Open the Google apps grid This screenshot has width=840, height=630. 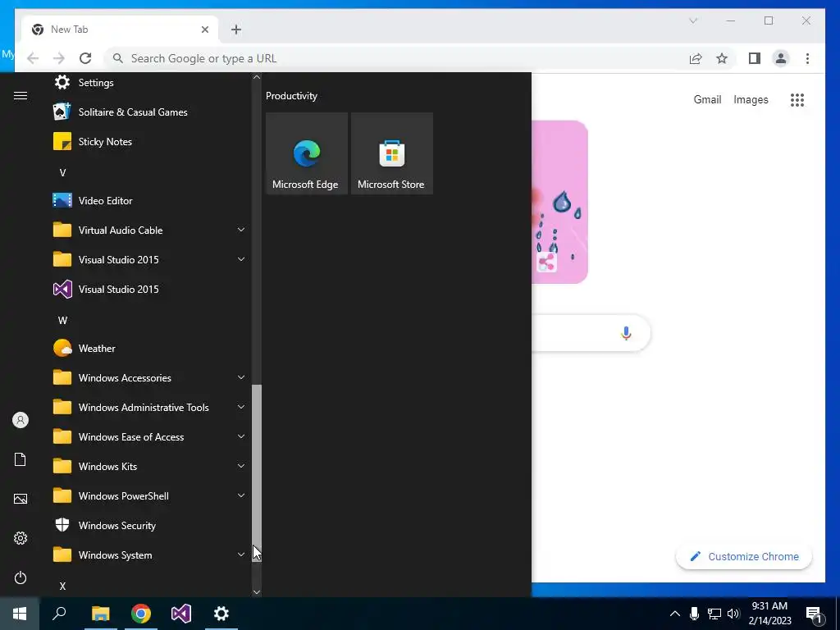[797, 99]
